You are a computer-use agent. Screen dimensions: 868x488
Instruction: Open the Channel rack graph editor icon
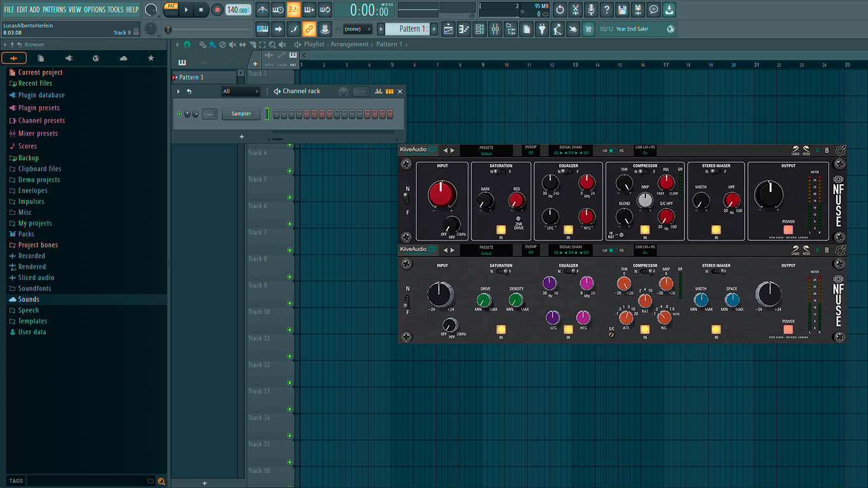click(x=379, y=91)
